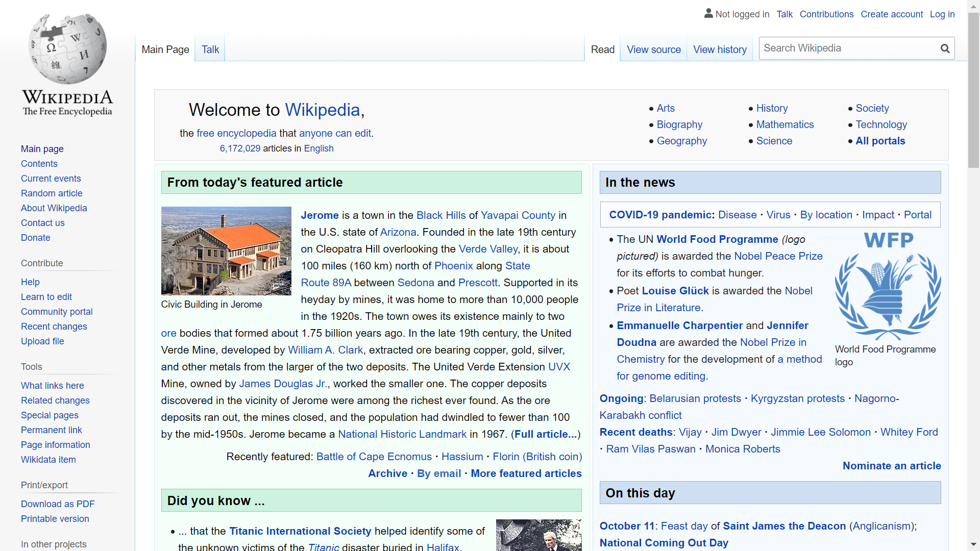This screenshot has height=551, width=980.
Task: Select the View source tab
Action: (653, 49)
